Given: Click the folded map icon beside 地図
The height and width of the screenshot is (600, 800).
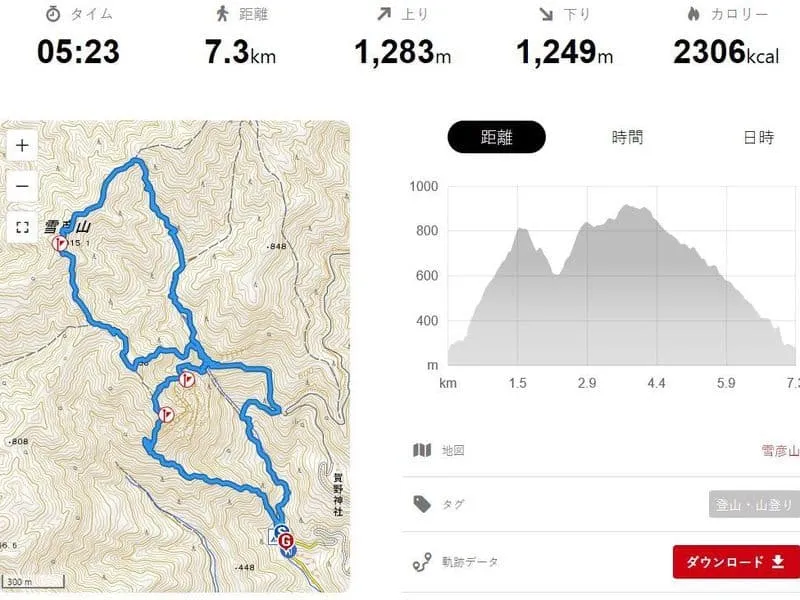Looking at the screenshot, I should (421, 450).
